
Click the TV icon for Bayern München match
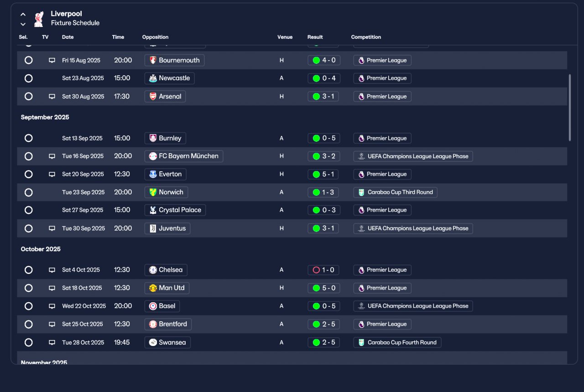click(x=52, y=156)
